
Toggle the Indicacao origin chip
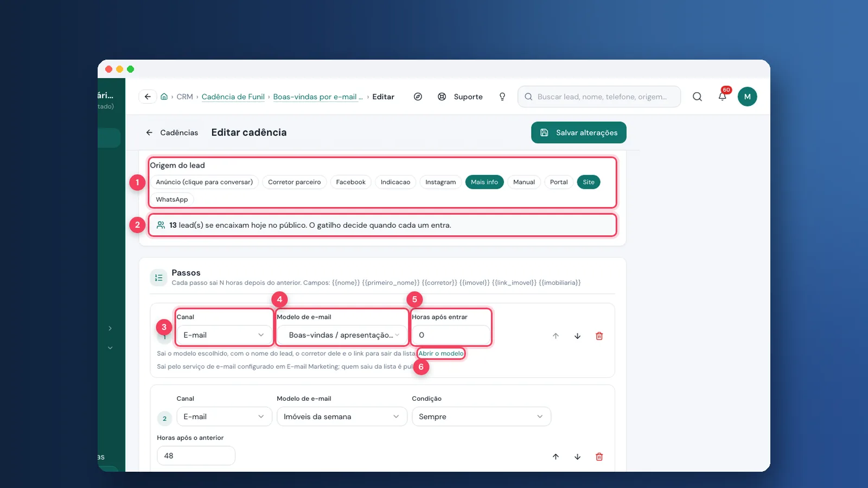395,182
